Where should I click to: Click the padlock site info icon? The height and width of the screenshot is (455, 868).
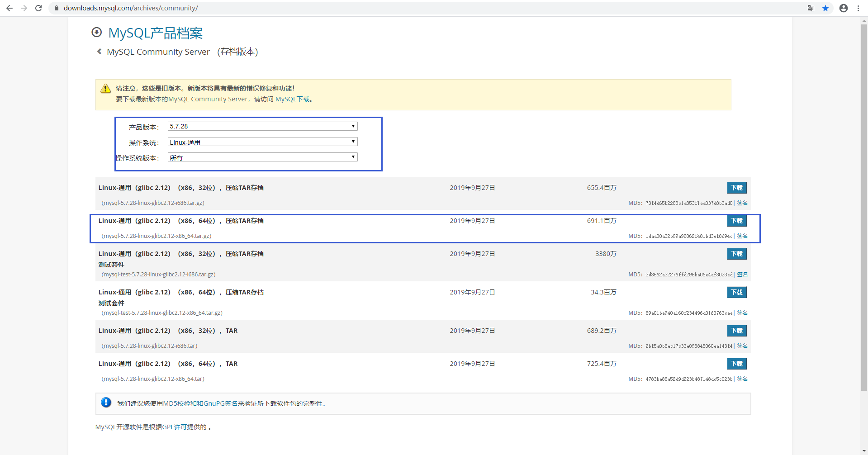pos(57,8)
